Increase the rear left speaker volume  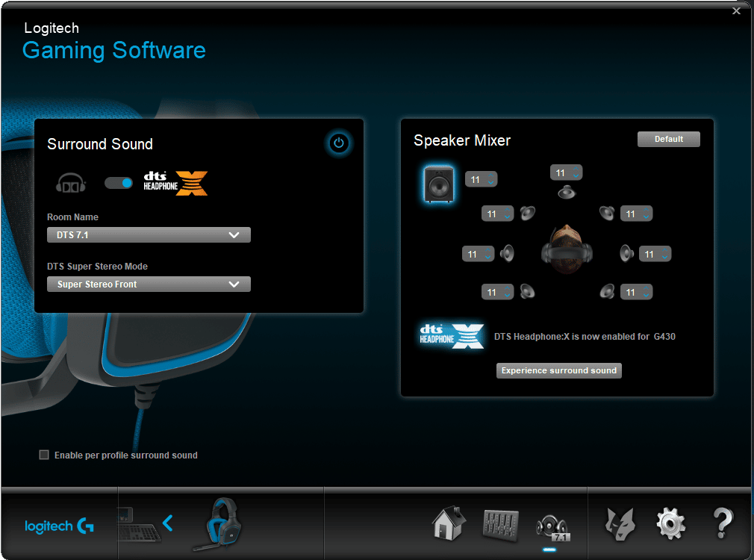[508, 289]
